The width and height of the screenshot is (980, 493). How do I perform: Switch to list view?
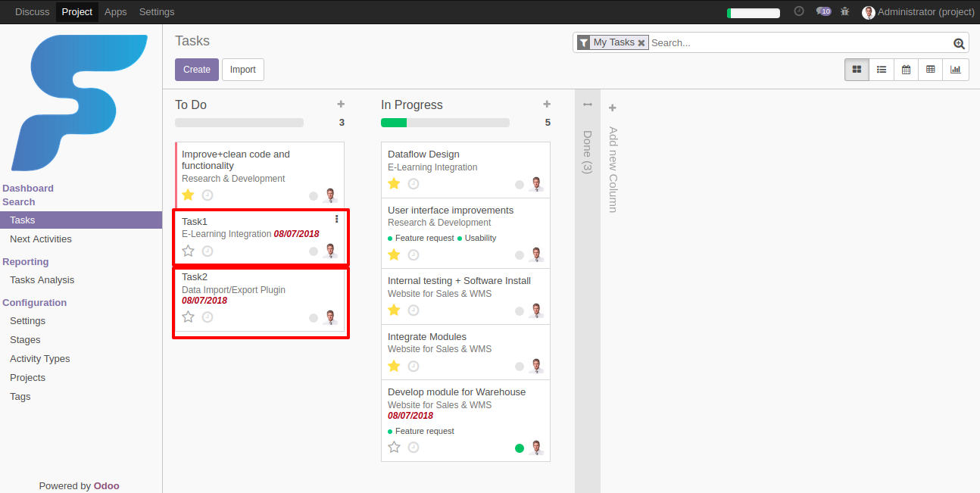click(882, 70)
